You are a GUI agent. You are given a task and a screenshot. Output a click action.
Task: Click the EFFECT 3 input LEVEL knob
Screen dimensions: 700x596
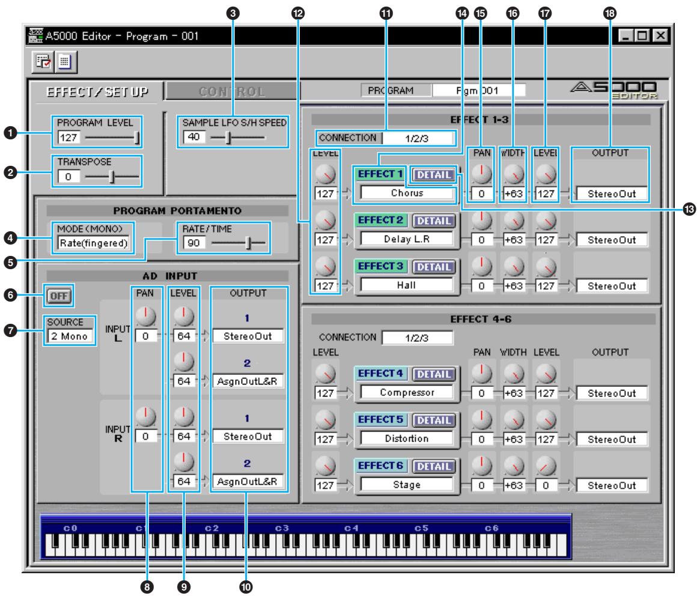(x=326, y=266)
